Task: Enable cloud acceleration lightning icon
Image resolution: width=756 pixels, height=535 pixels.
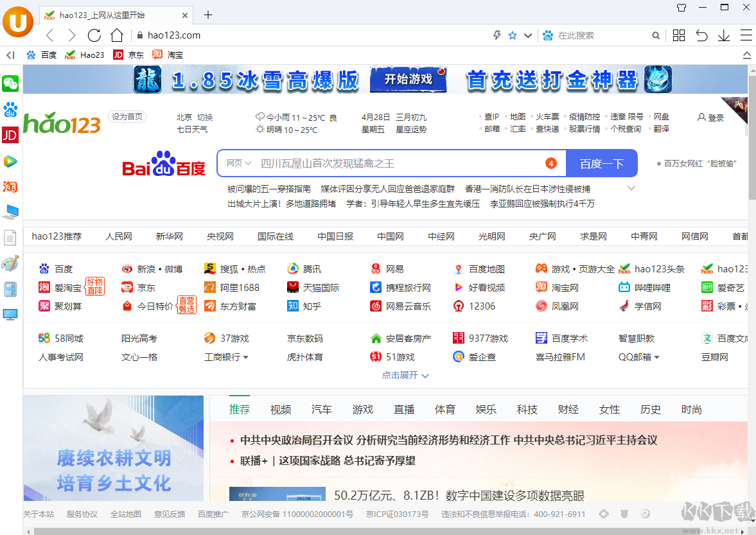Action: [497, 35]
